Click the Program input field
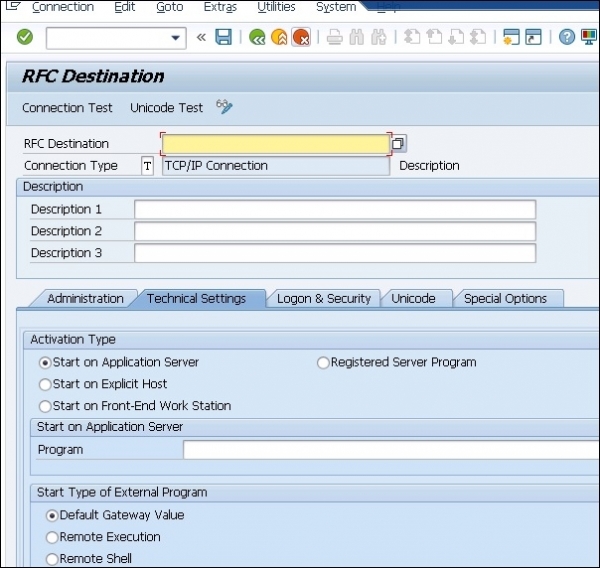600x568 pixels. 391,450
